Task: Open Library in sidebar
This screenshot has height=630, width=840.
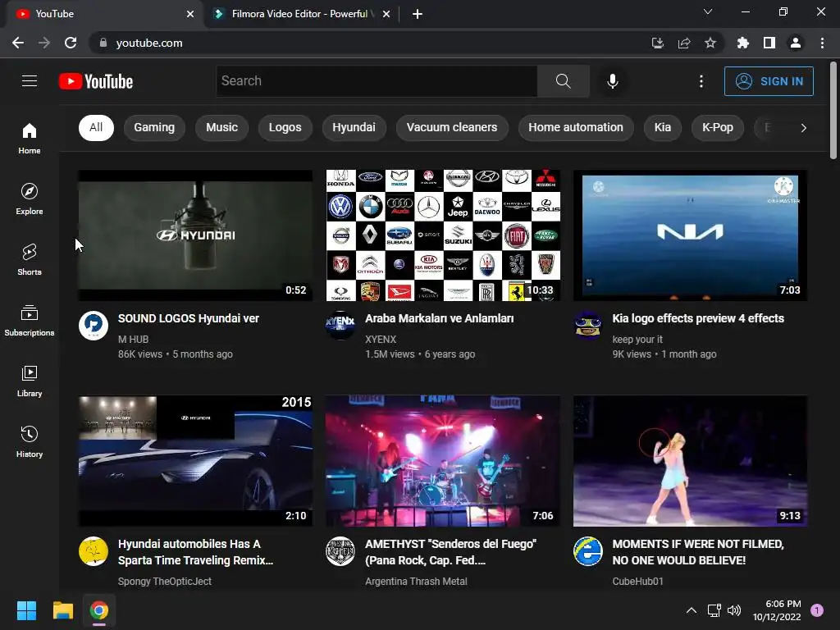Action: (x=30, y=381)
